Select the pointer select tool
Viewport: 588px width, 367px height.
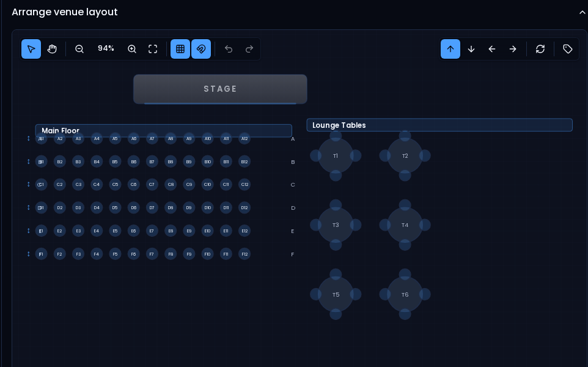pos(31,49)
